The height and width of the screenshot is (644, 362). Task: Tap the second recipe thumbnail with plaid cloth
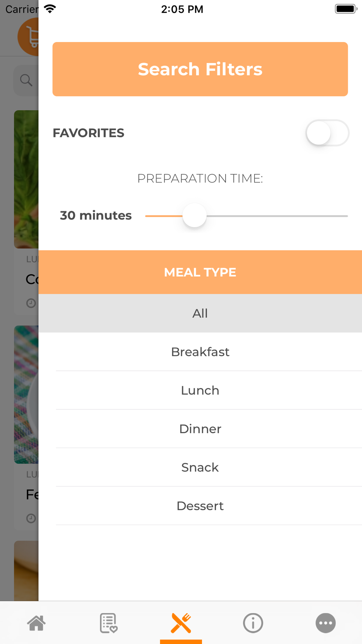26,394
